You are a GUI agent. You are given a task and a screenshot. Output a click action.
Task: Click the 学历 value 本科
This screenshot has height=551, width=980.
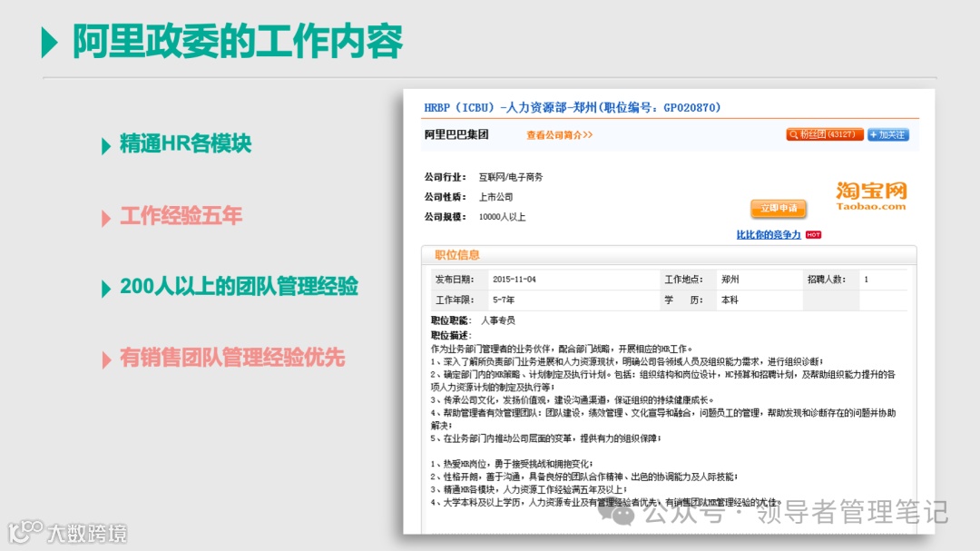pos(730,300)
